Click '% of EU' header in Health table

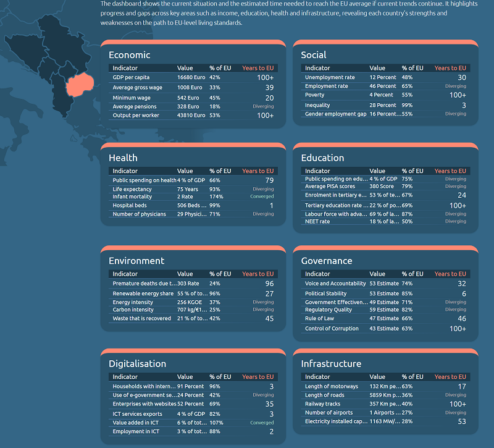220,171
